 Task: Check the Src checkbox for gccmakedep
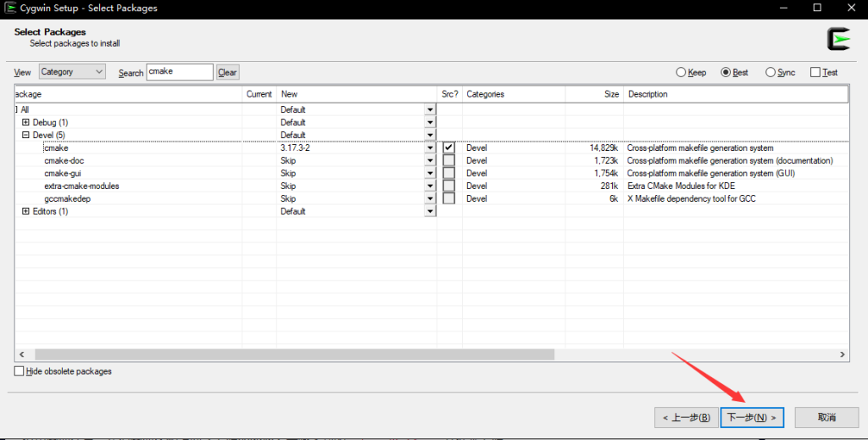pos(449,198)
